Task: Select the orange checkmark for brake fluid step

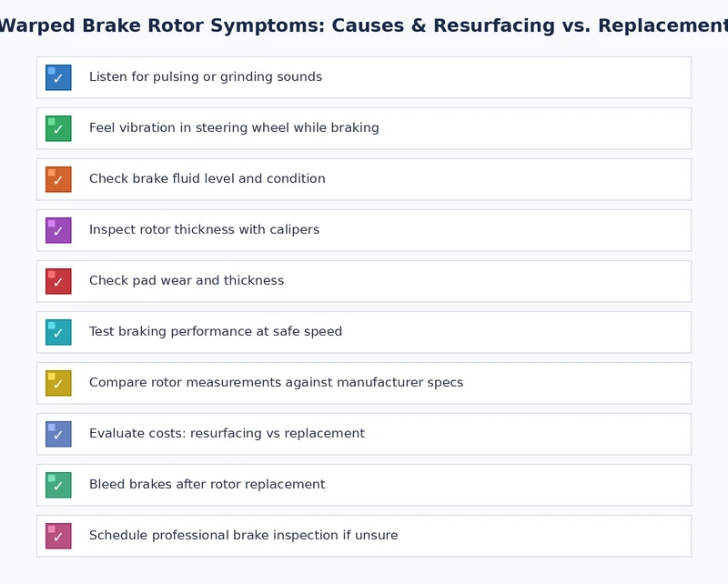Action: pyautogui.click(x=58, y=179)
